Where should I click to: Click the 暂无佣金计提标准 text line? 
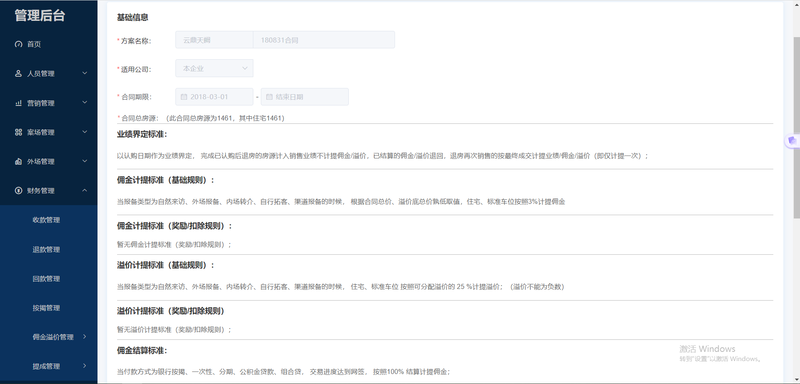coord(174,244)
